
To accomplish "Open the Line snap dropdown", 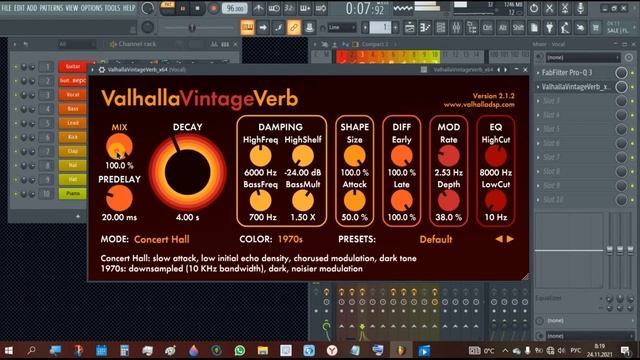I will [342, 27].
